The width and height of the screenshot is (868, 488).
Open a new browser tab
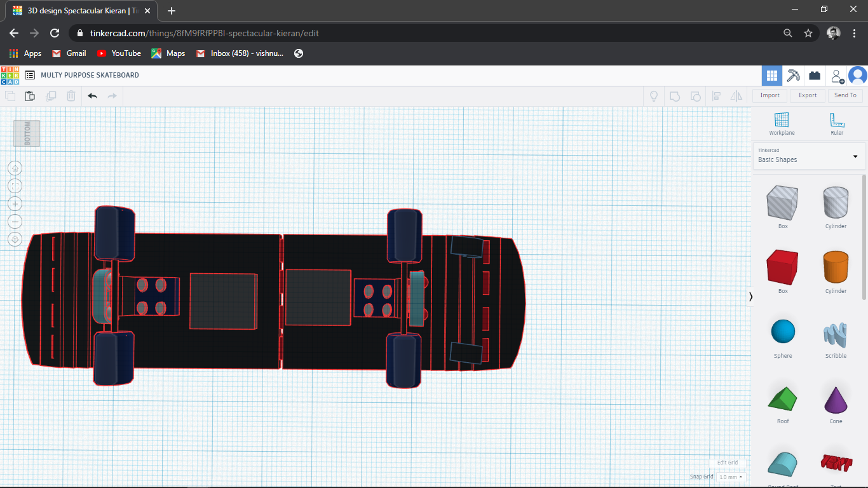click(x=172, y=11)
